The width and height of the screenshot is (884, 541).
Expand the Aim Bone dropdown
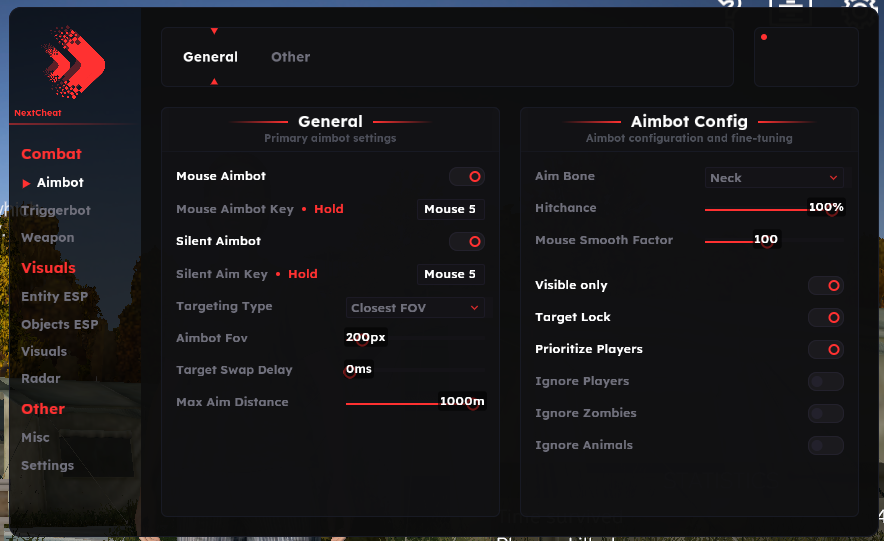[x=774, y=178]
